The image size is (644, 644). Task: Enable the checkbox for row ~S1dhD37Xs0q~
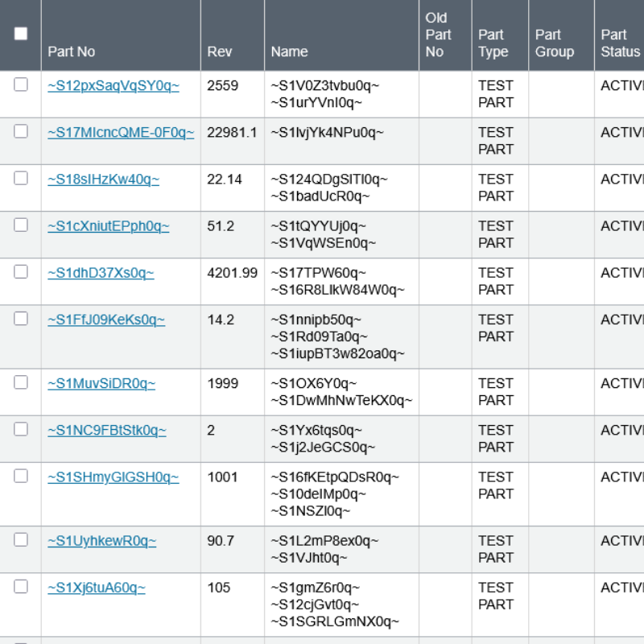21,272
